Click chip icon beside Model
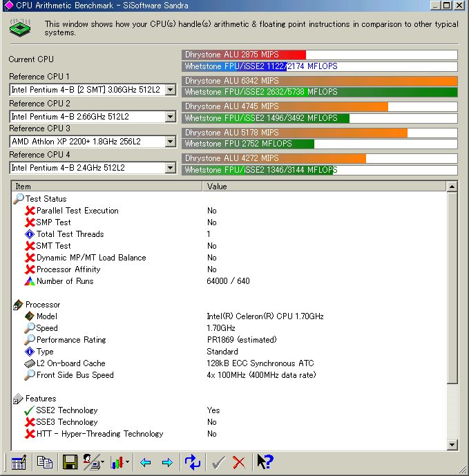This screenshot has width=469, height=476. point(30,316)
